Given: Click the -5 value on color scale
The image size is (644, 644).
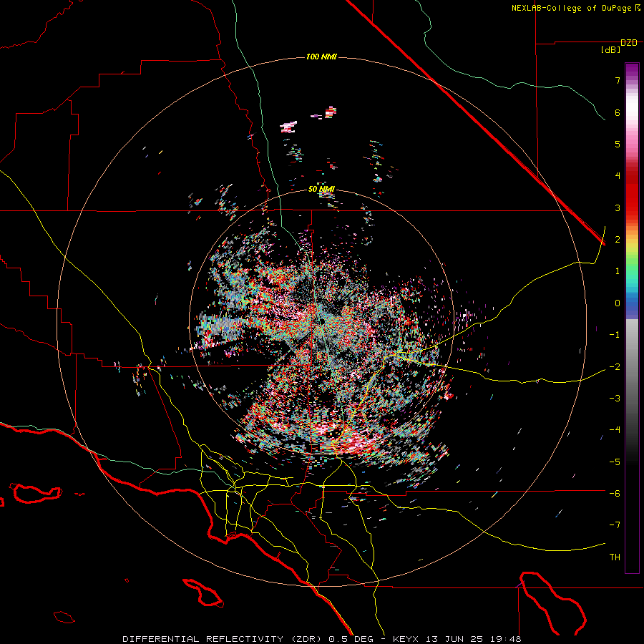Looking at the screenshot, I should pos(615,462).
